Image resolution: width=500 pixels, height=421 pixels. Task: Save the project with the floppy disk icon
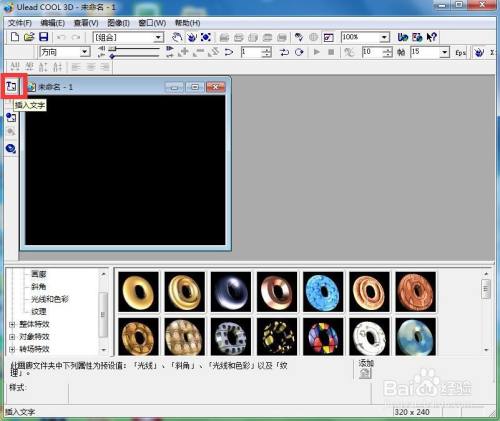(x=44, y=37)
